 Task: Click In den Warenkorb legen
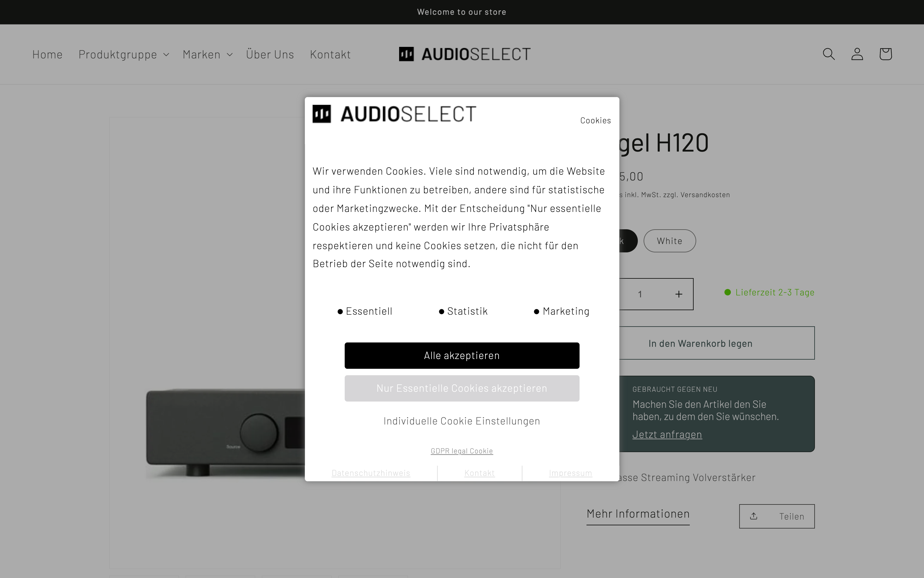point(717,343)
